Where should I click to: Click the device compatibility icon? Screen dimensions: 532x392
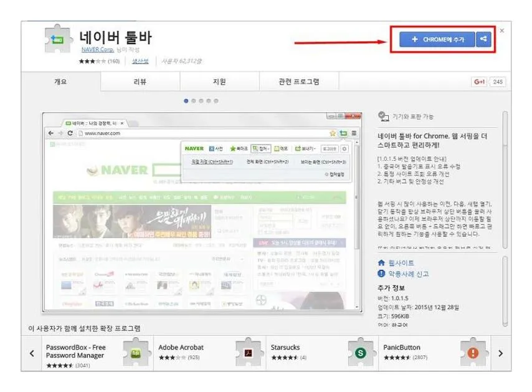tap(383, 117)
